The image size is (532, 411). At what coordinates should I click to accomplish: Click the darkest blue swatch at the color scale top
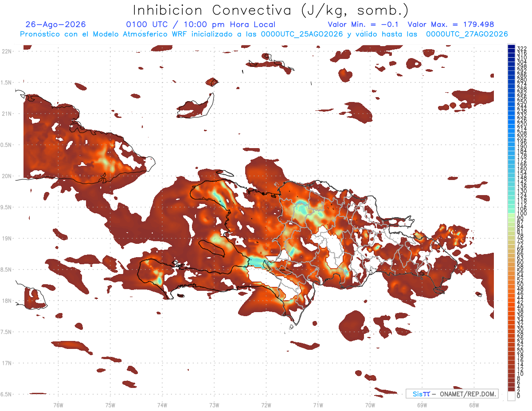click(x=512, y=47)
